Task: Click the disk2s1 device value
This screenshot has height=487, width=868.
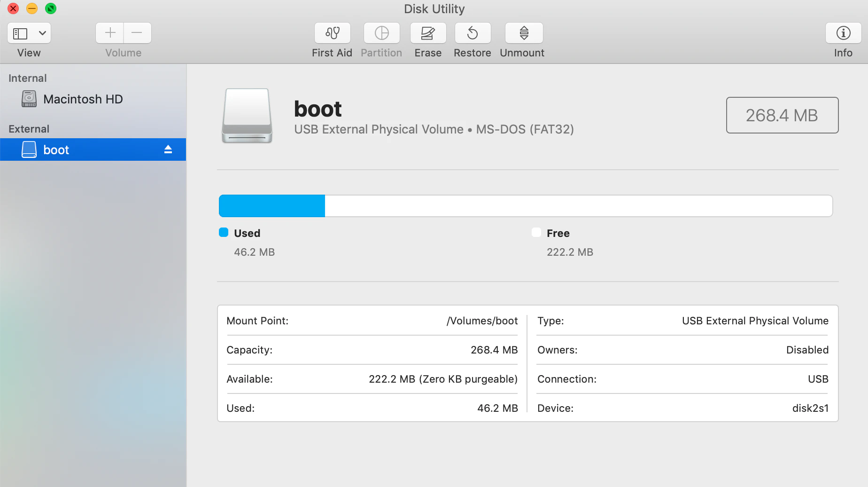Action: [x=810, y=408]
